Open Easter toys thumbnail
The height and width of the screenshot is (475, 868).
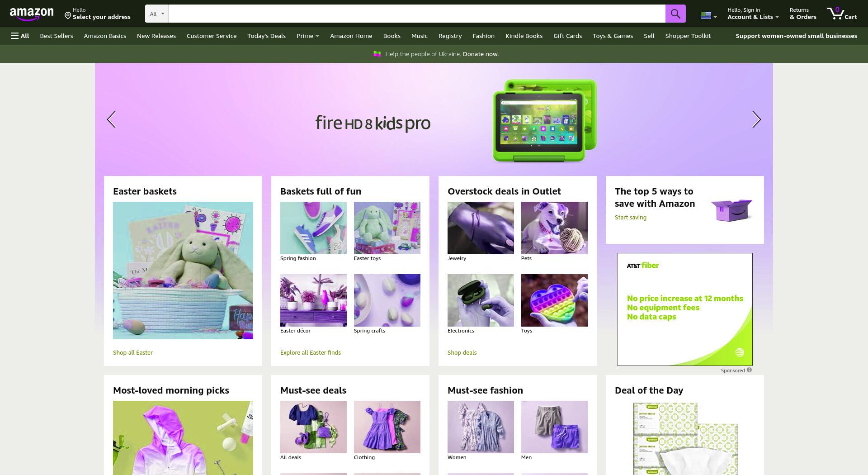pos(387,228)
